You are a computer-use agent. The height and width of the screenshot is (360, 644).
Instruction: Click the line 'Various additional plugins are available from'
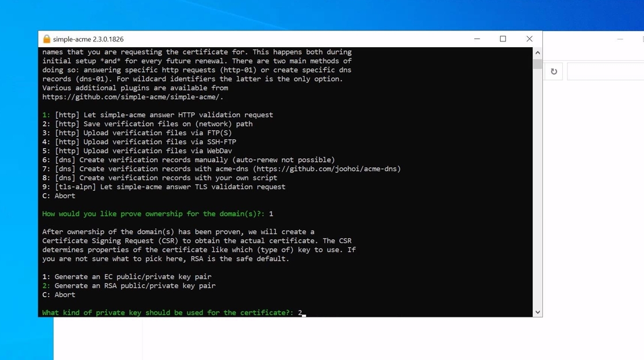point(135,88)
